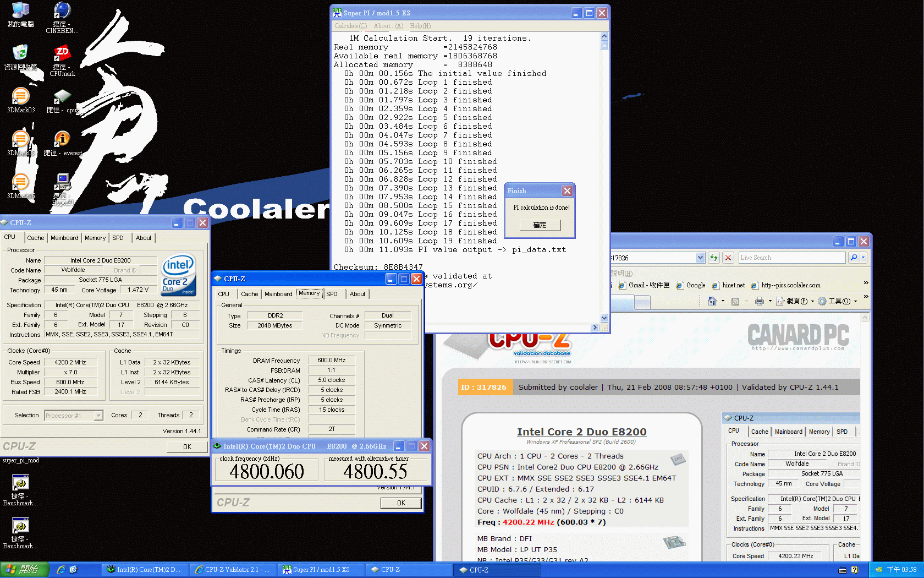This screenshot has height=578, width=924.
Task: Launch Internet Explorer from quick launch bar
Action: click(x=61, y=569)
